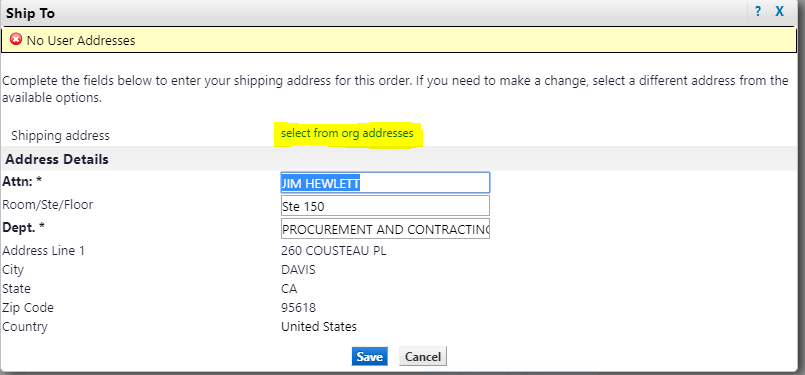Click the CA state value
805x375 pixels.
point(289,289)
